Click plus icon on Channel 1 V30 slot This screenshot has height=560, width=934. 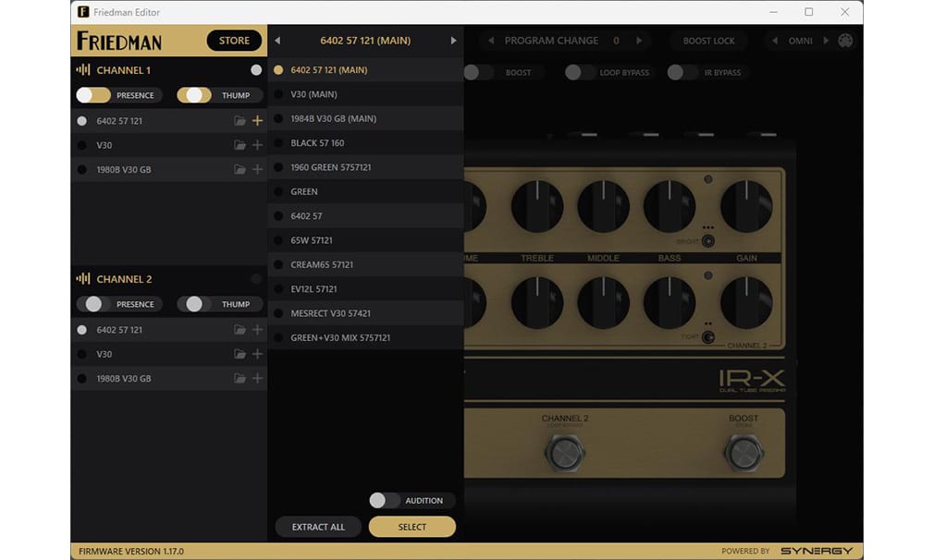click(257, 145)
